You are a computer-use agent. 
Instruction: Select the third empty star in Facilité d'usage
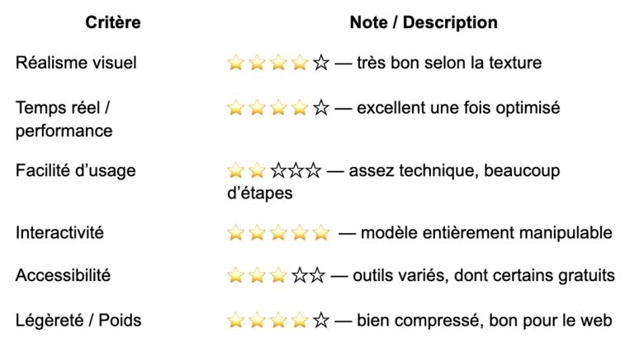[314, 170]
